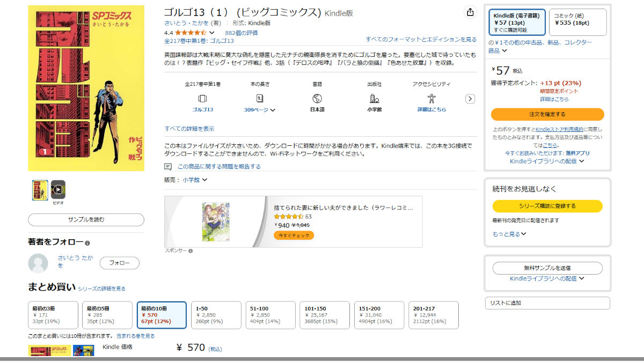Open Kindleストア利用規約 link
Viewport: 644px width, 362px height.
[559, 129]
